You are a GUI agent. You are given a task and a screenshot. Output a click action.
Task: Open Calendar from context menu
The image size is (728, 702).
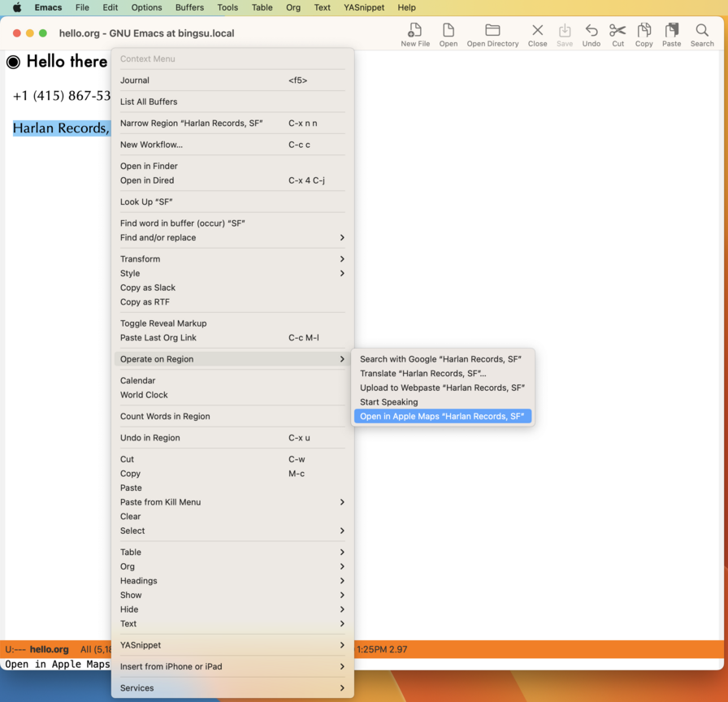pos(232,380)
